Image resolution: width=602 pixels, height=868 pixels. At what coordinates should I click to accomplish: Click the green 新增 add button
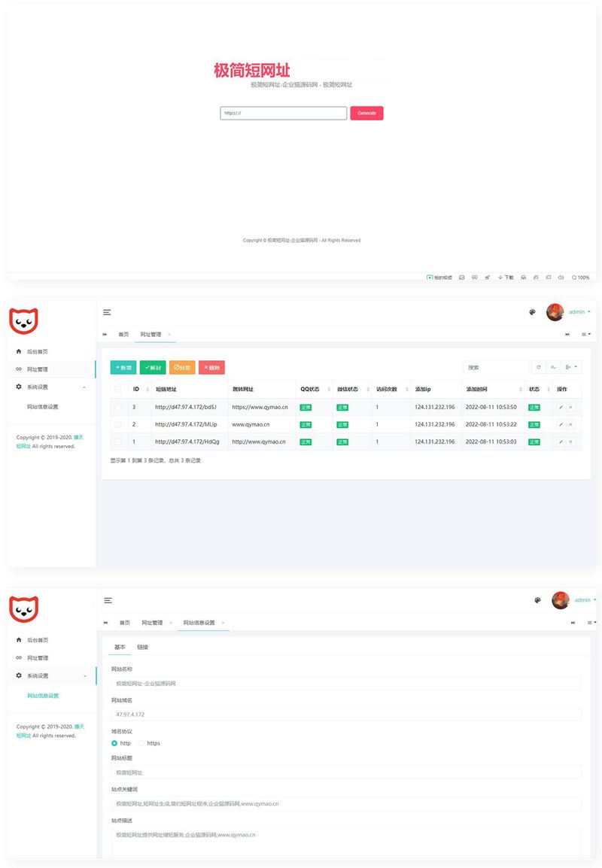pyautogui.click(x=123, y=368)
